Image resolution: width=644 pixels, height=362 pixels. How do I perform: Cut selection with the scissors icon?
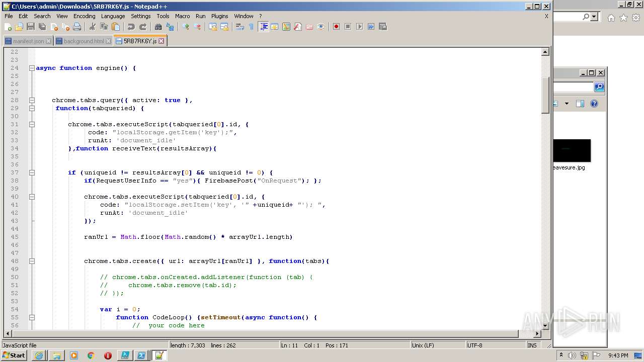[x=93, y=27]
